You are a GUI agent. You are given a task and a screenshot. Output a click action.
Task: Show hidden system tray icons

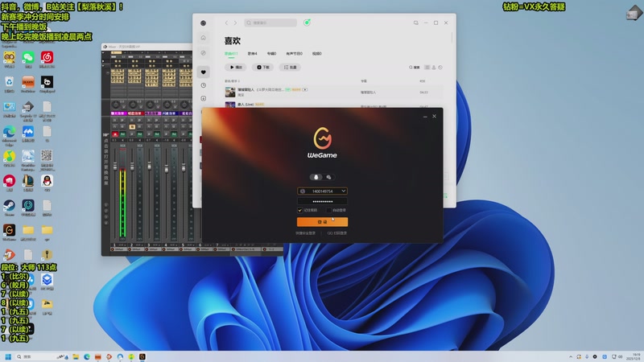571,356
